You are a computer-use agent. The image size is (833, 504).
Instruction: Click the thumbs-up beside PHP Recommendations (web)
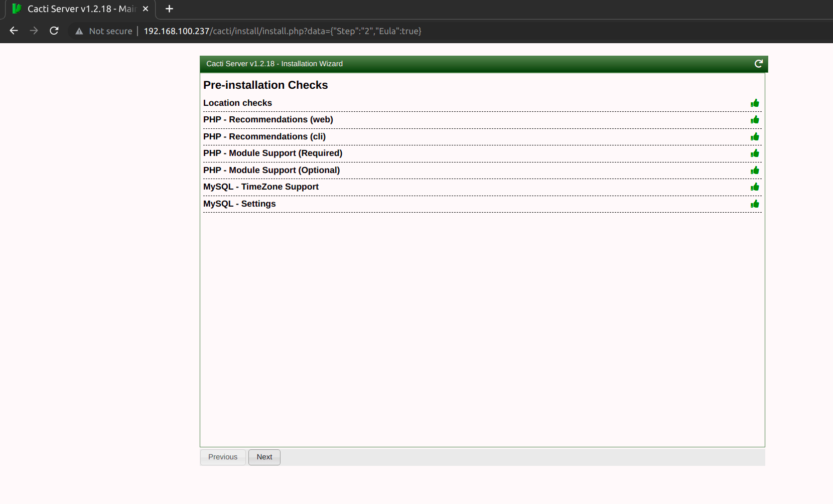tap(755, 120)
